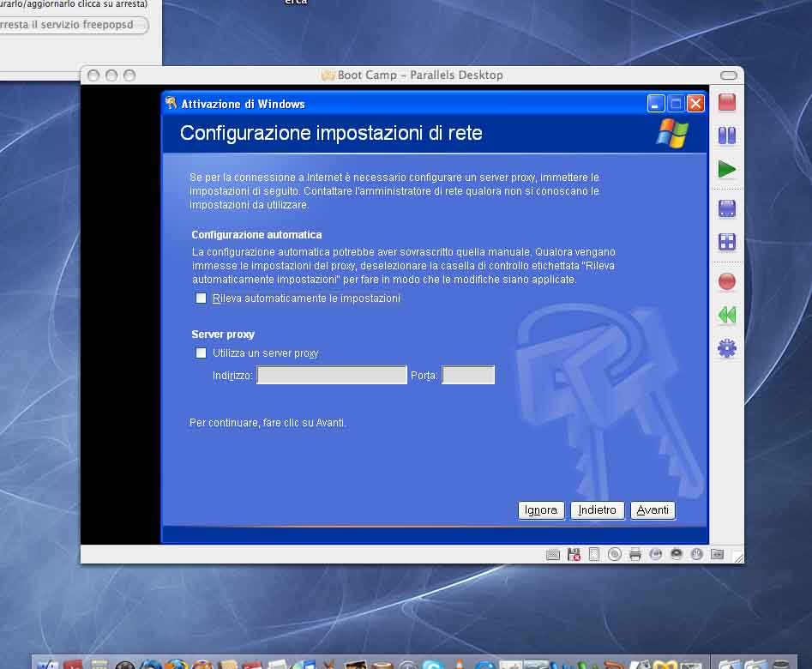Enable Rileva automaticamente le impostazioni checkbox

201,298
